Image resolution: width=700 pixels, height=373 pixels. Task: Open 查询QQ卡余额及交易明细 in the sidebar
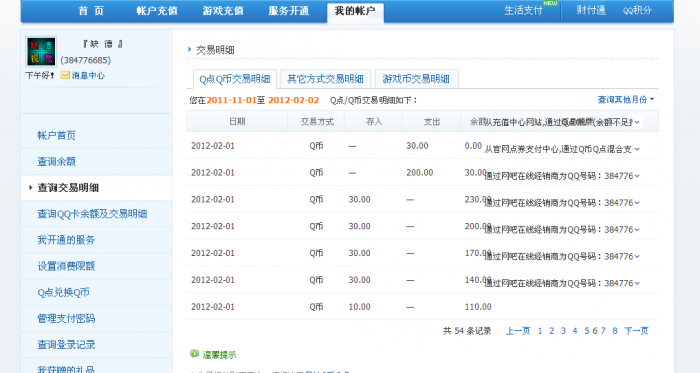[x=92, y=214]
